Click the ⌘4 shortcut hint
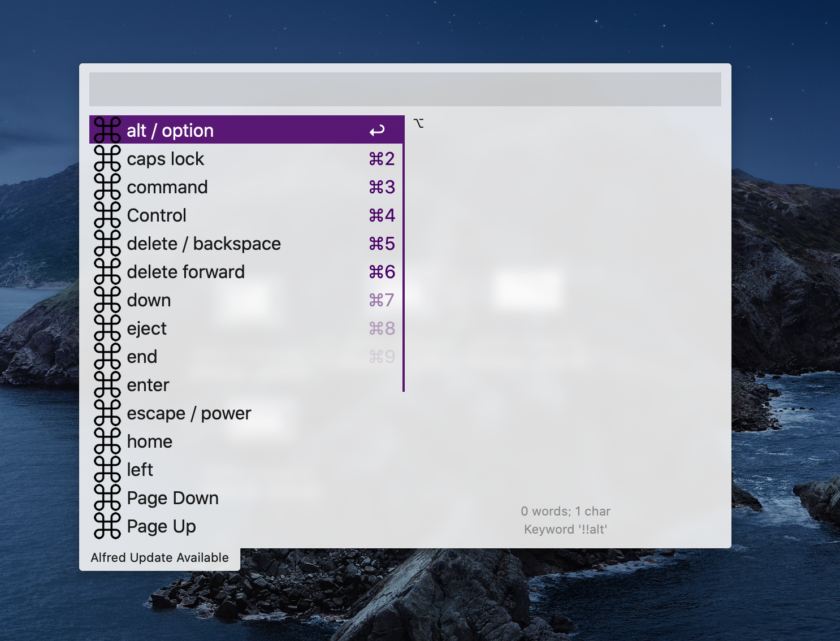 tap(382, 215)
